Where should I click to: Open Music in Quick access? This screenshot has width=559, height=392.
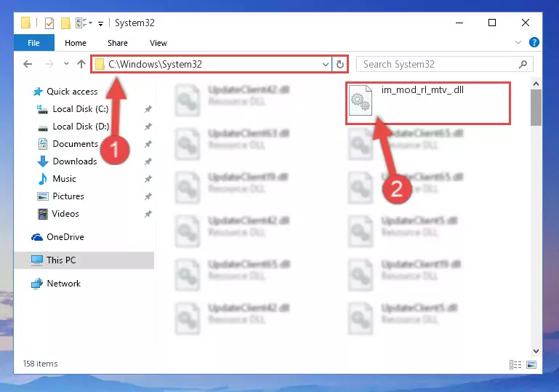coord(64,179)
